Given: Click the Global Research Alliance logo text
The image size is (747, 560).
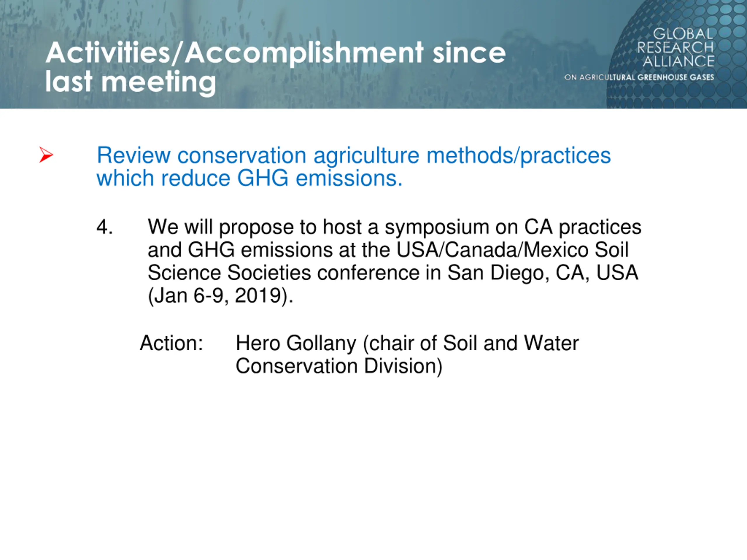Looking at the screenshot, I should 676,48.
